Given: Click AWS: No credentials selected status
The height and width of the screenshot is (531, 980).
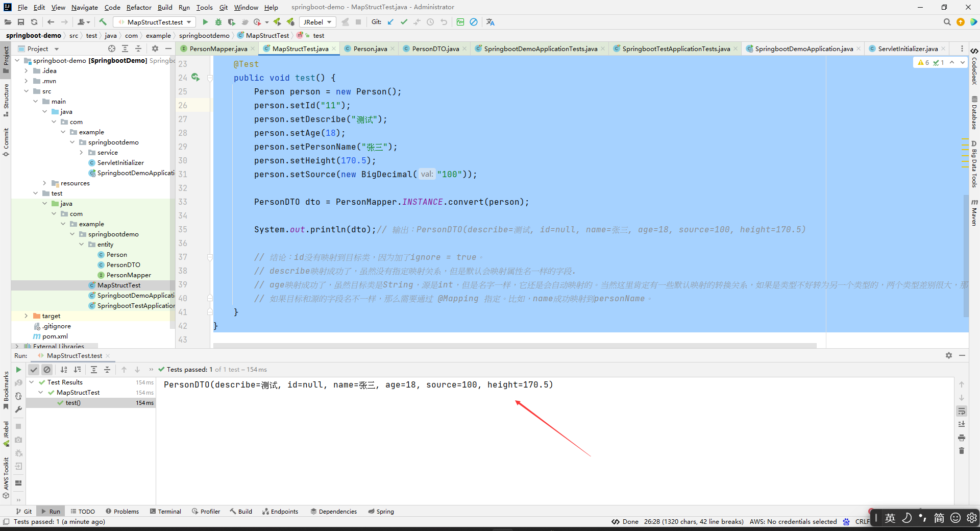Looking at the screenshot, I should coord(793,521).
